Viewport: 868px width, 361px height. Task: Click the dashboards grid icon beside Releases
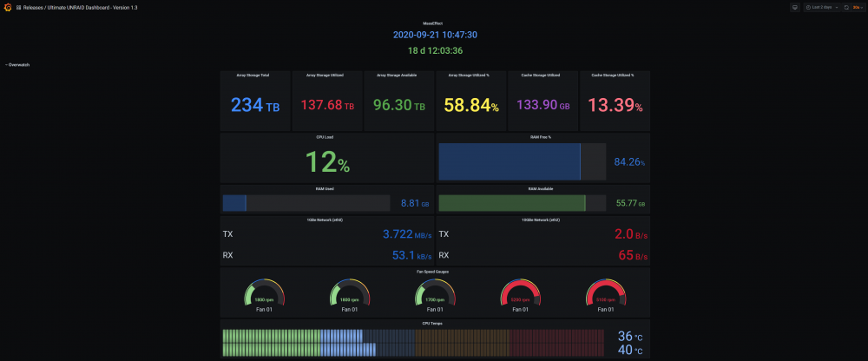19,8
